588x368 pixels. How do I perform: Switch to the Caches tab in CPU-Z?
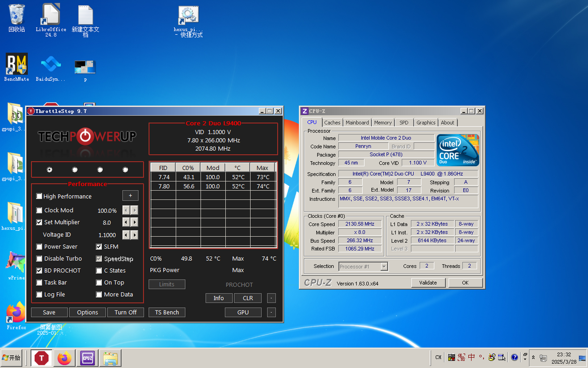332,123
